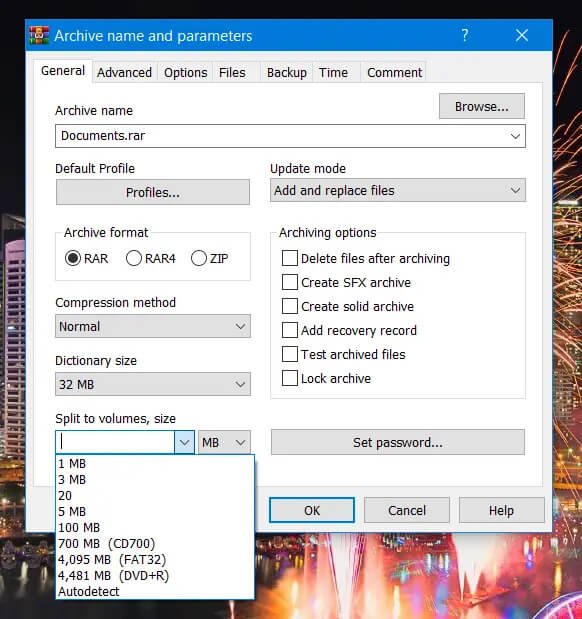Viewport: 582px width, 619px height.
Task: Enable Add recovery record
Action: click(x=290, y=330)
